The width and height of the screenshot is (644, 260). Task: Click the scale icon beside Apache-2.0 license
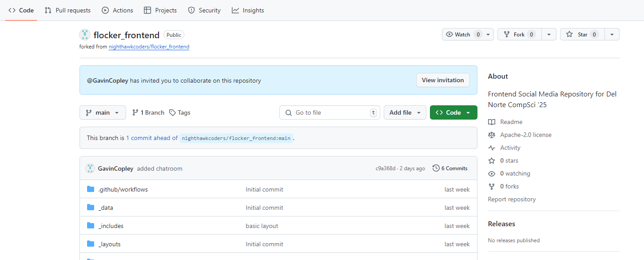(x=492, y=135)
